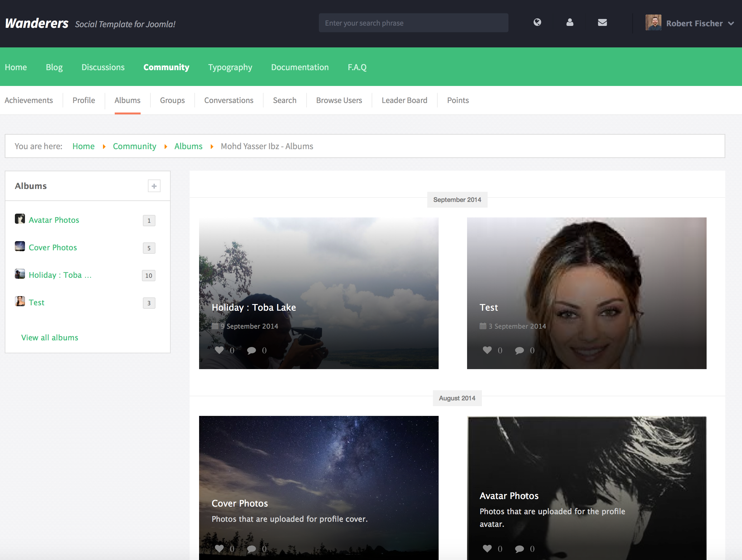Open the globe notifications icon
The height and width of the screenshot is (560, 742).
point(537,22)
